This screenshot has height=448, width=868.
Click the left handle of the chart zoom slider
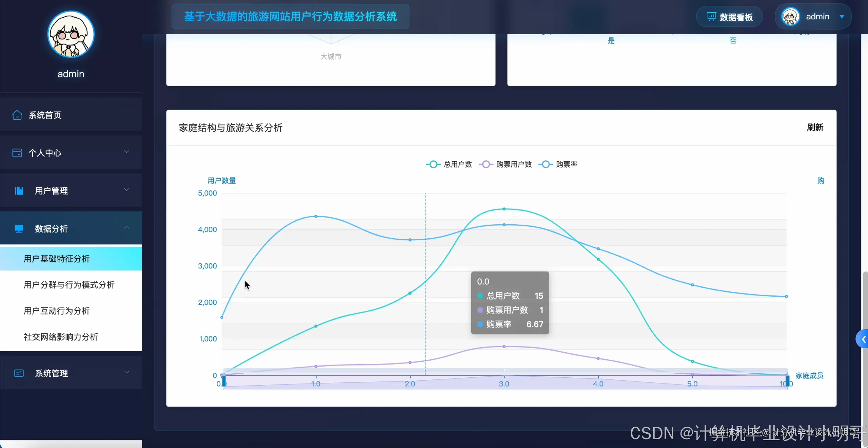224,381
